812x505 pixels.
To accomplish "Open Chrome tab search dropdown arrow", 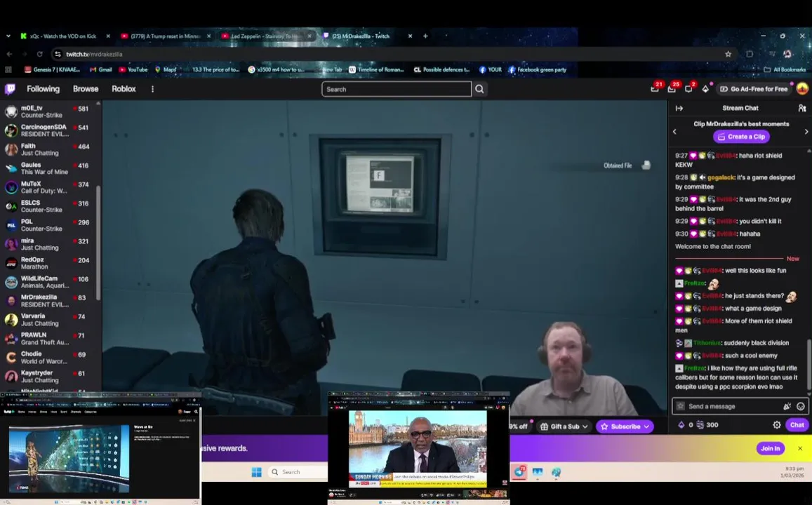I will click(8, 36).
